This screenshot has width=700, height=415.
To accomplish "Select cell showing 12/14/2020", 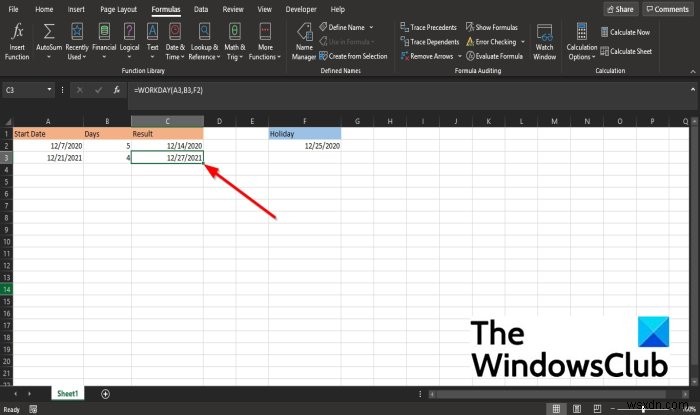I will coord(167,146).
